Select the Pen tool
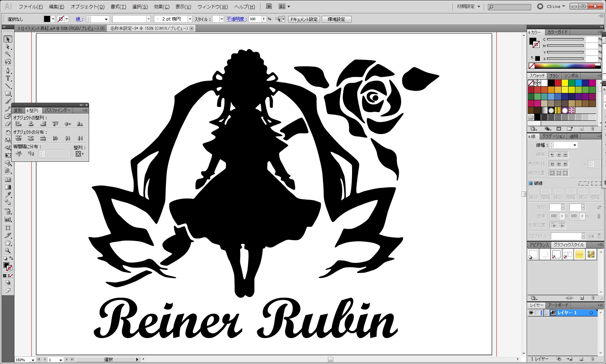Image resolution: width=606 pixels, height=364 pixels. [8, 71]
